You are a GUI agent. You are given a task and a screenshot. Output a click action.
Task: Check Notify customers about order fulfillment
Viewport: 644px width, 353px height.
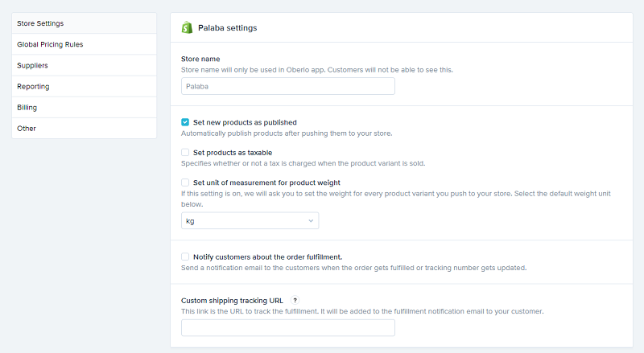point(185,257)
